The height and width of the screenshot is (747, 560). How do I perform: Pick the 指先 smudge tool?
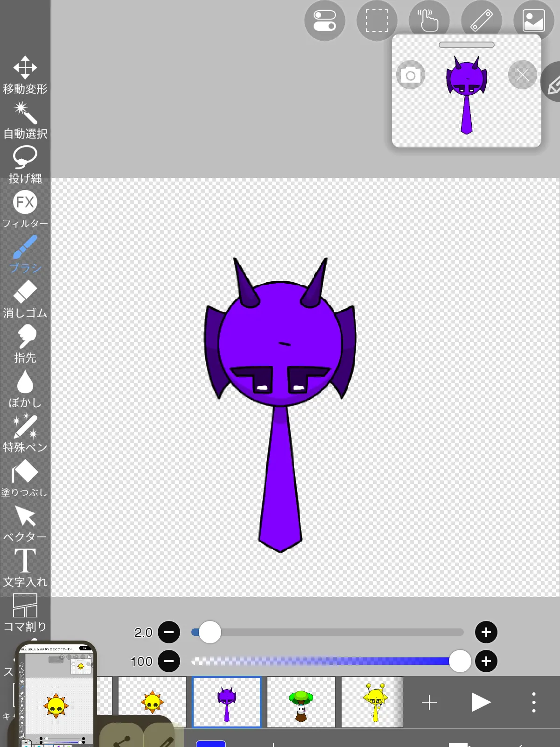click(x=25, y=344)
